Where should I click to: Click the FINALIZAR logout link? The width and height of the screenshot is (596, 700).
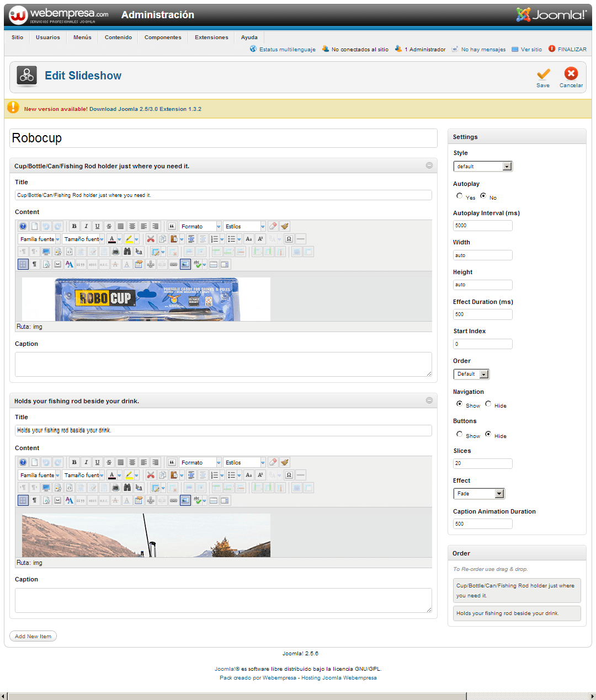[567, 49]
